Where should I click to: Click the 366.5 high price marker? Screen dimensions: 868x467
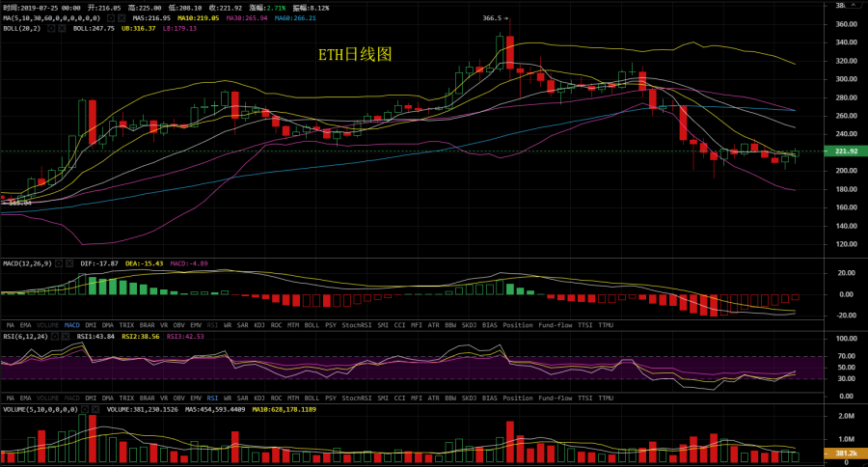click(x=492, y=18)
